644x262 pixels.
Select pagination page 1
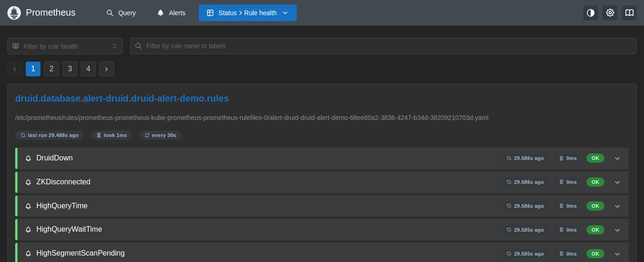[33, 69]
